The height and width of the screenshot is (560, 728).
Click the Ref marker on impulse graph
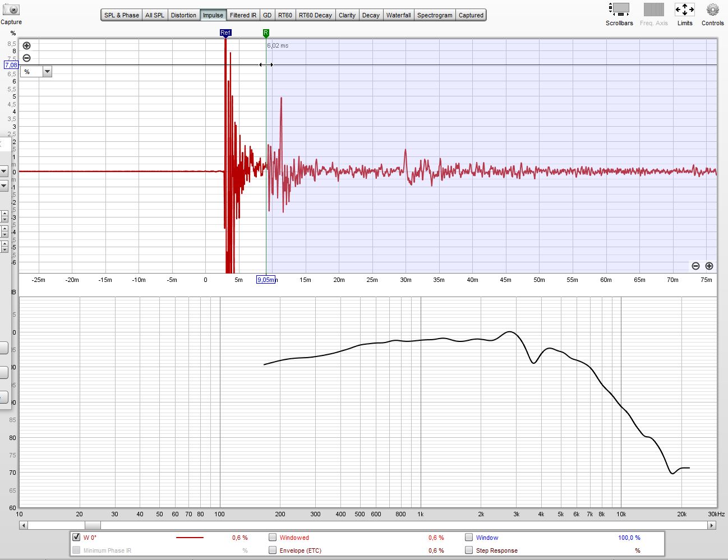tap(225, 33)
